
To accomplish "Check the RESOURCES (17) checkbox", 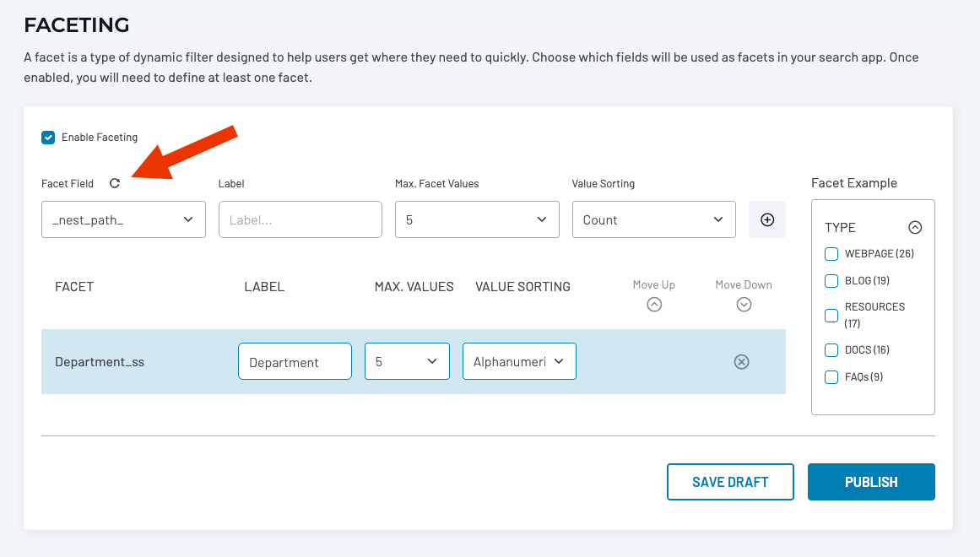I will coord(831,315).
